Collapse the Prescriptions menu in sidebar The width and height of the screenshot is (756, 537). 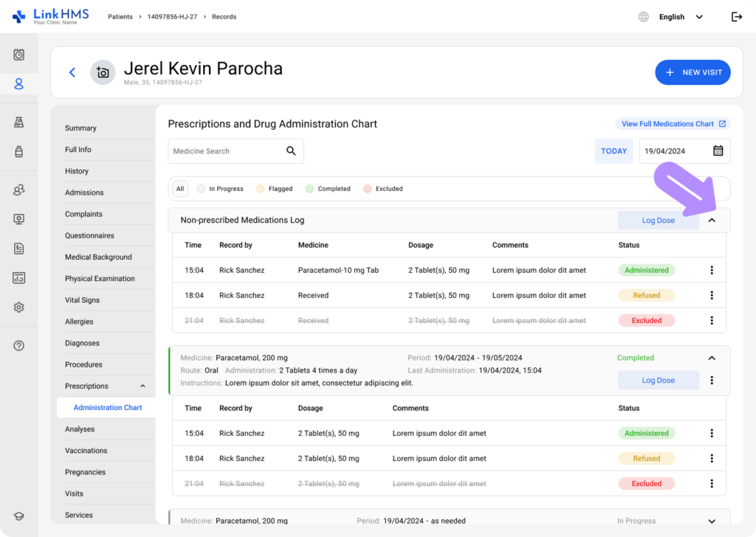142,387
